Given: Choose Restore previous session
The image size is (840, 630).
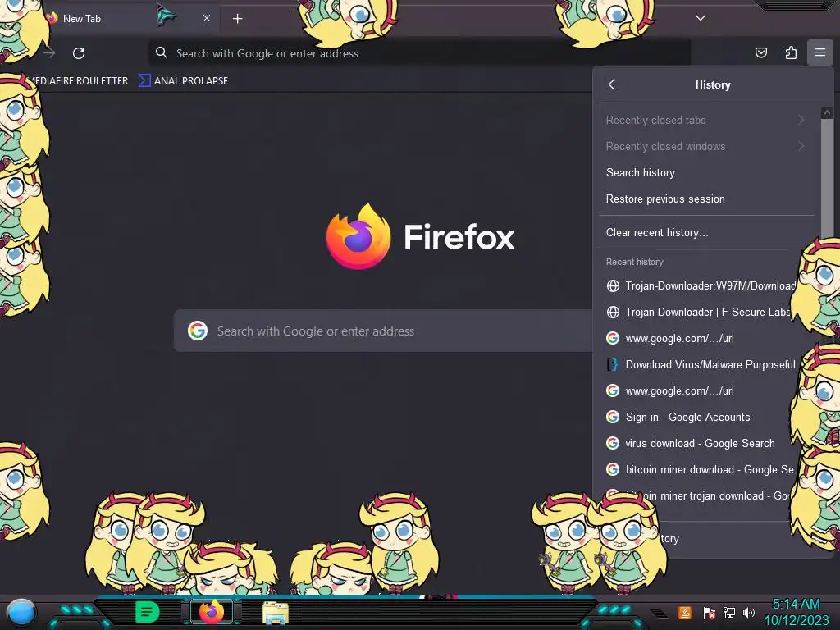Looking at the screenshot, I should (x=706, y=199).
